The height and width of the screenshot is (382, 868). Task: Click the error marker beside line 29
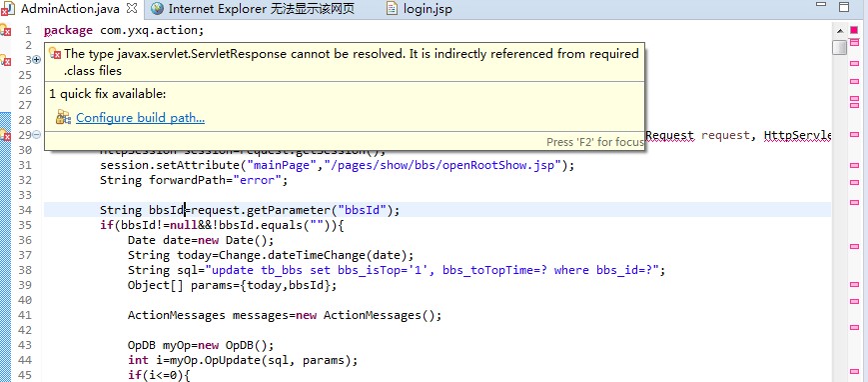6,135
